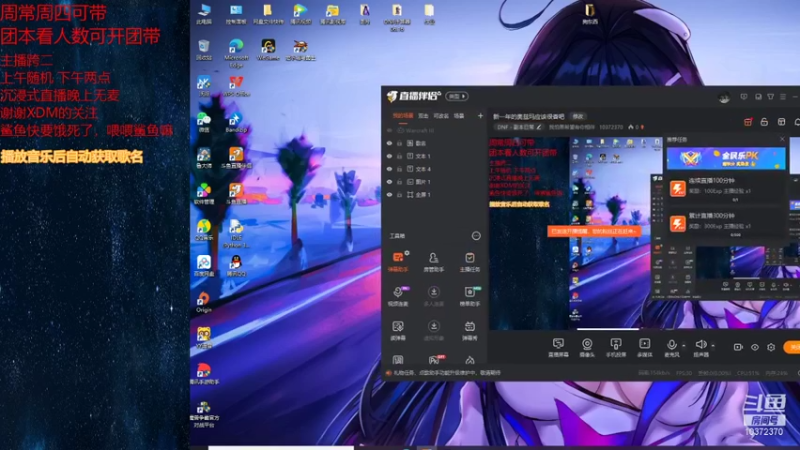This screenshot has width=800, height=450.
Task: Open the 累计直播300分钟 task
Action: 727,222
